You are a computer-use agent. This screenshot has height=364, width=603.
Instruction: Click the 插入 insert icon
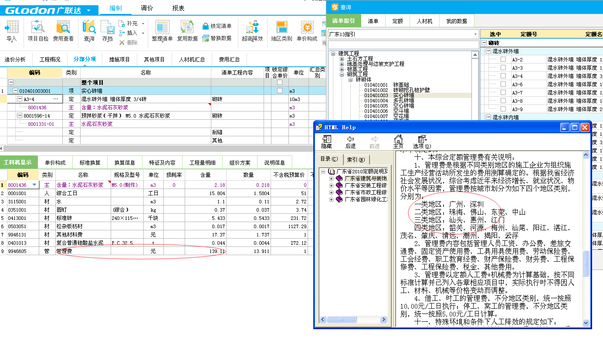pyautogui.click(x=122, y=33)
